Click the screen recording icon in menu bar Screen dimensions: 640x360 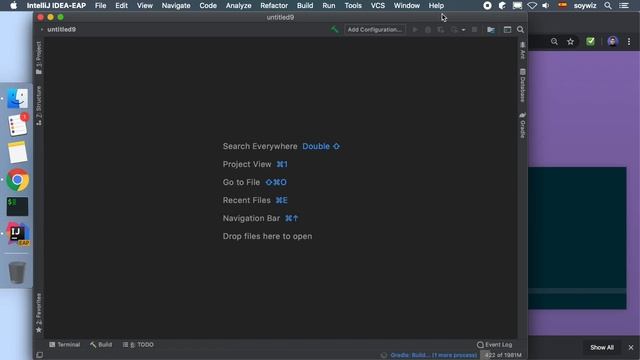[487, 6]
